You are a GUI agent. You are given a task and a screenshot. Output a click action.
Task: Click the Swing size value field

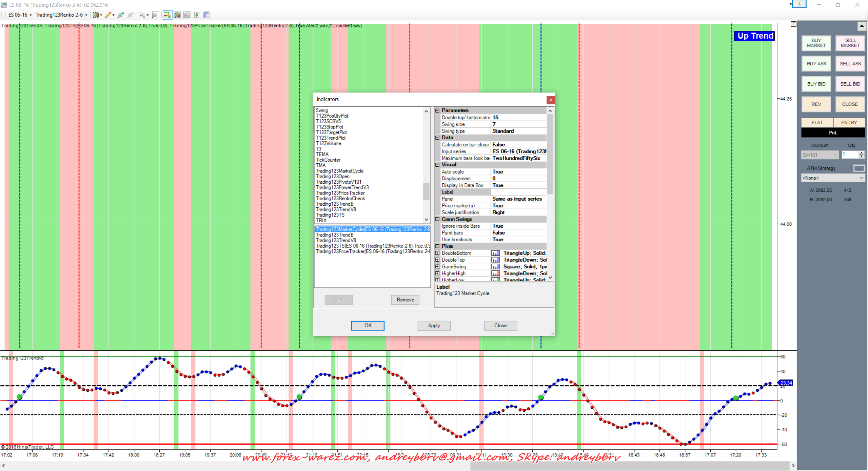tap(518, 124)
